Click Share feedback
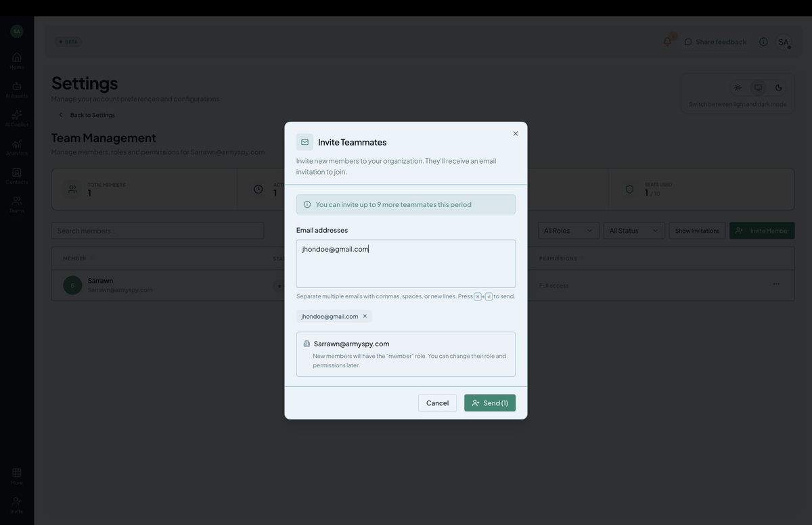Viewport: 812px width, 525px height. point(715,42)
